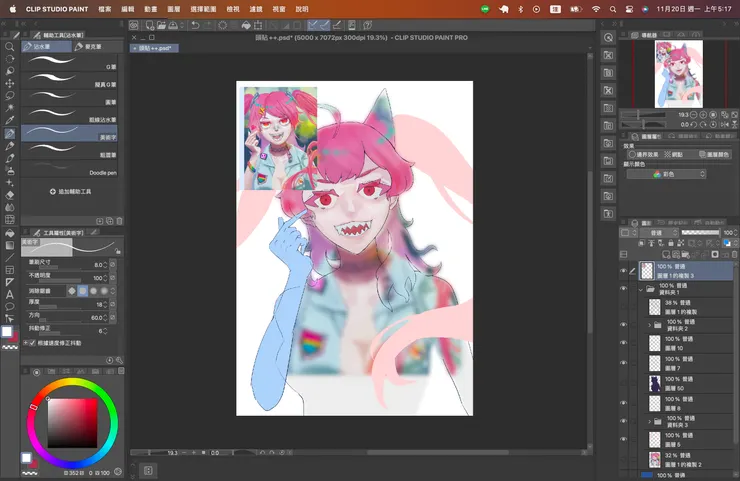The width and height of the screenshot is (740, 481).
Task: Click the border effect button
Action: pyautogui.click(x=644, y=154)
